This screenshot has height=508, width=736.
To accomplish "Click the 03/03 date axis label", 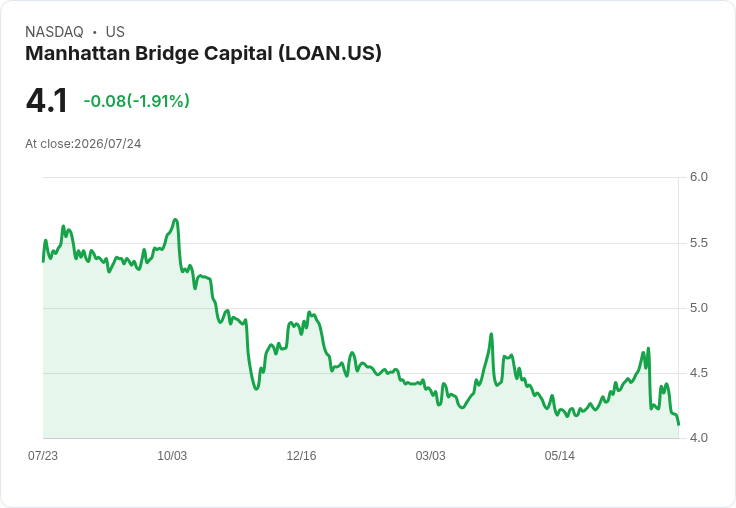I will (430, 455).
